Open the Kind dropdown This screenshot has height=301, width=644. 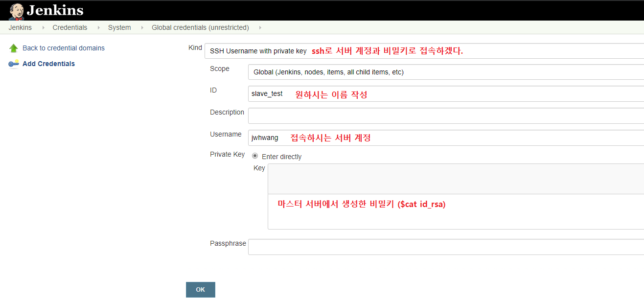pos(424,51)
